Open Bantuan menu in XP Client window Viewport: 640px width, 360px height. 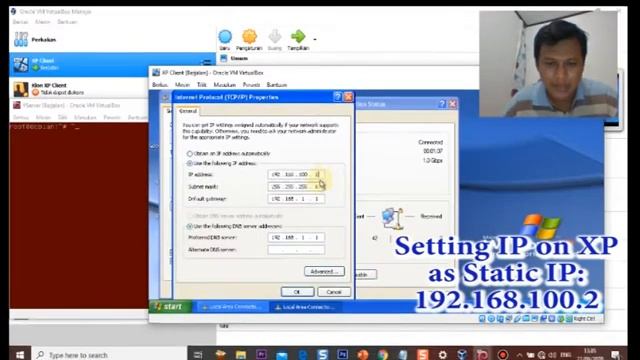[x=277, y=85]
